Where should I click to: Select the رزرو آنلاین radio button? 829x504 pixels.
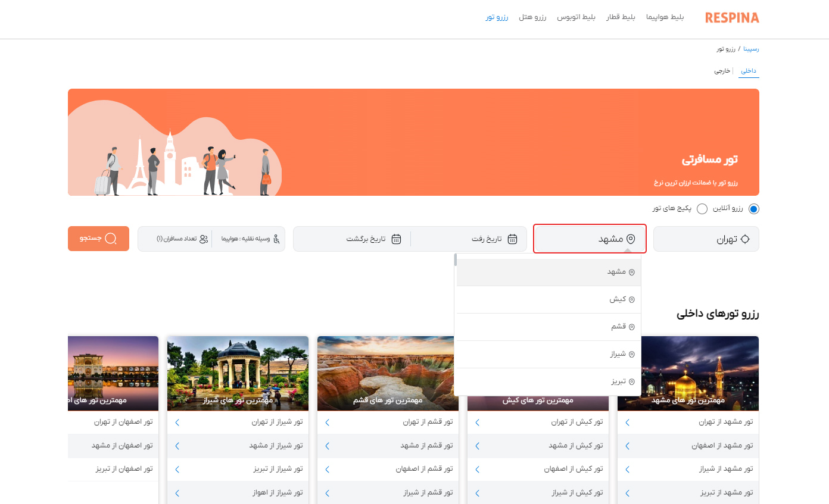coord(755,209)
